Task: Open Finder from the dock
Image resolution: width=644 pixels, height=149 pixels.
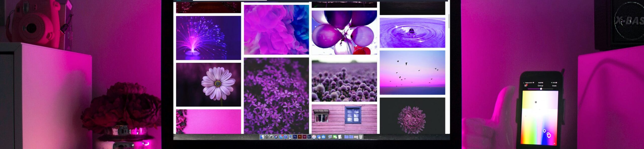Action: [262, 137]
